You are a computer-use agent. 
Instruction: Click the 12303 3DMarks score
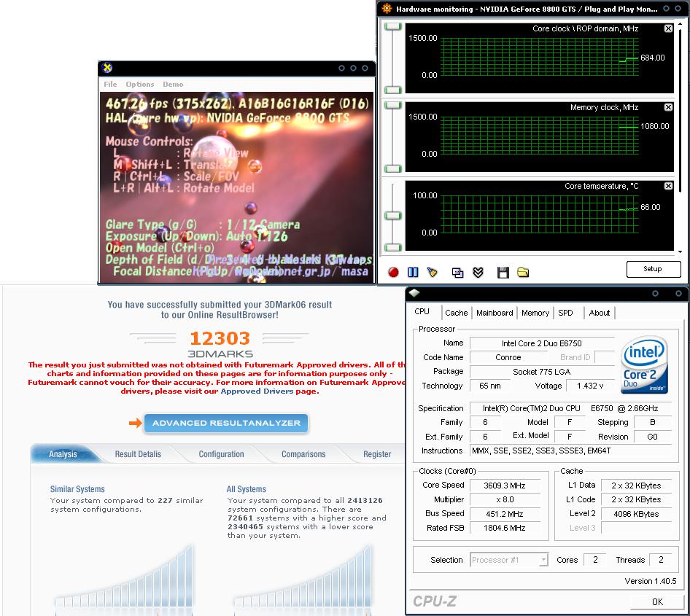tap(220, 338)
